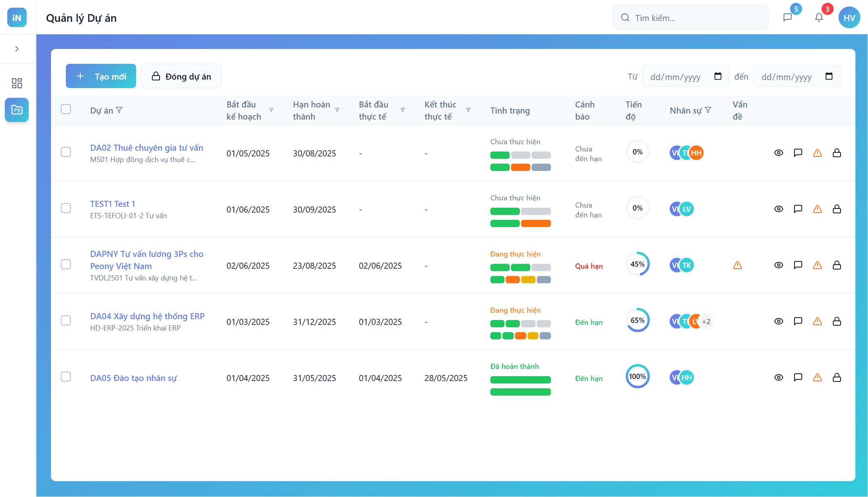Click the HV user avatar
This screenshot has height=497, width=868.
[849, 18]
